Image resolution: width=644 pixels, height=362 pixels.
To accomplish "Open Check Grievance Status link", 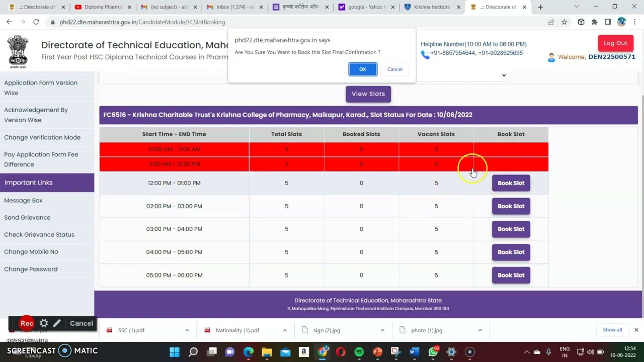I will point(39,235).
